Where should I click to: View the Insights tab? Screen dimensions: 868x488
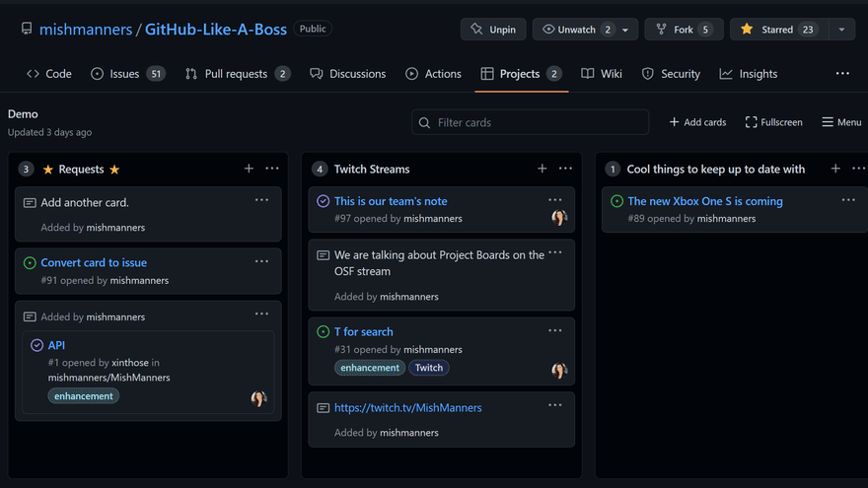click(749, 74)
